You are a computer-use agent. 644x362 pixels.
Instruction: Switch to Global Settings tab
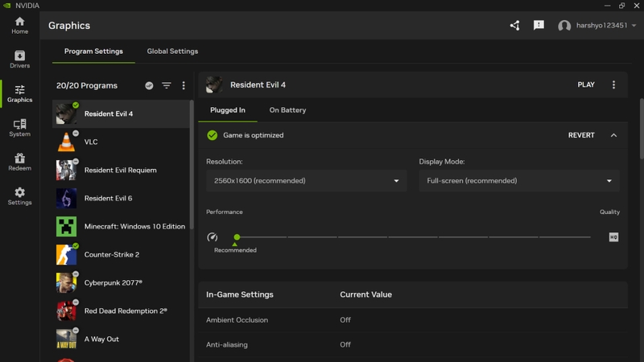172,51
